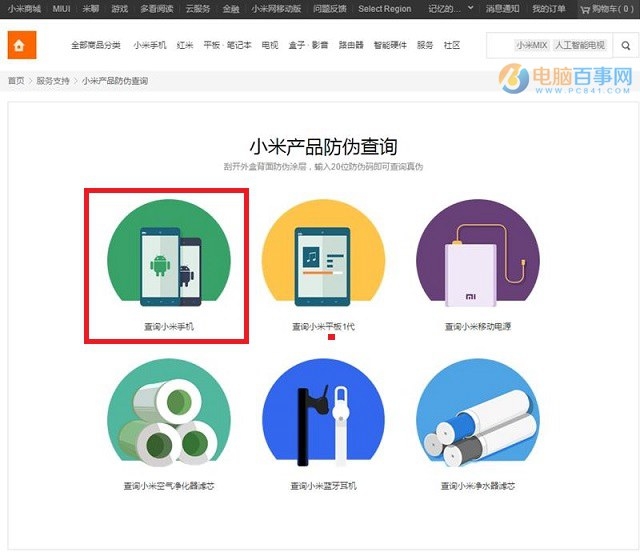Open 平板·笔记本 nav item
Screen dimensions: 640x552
(x=227, y=45)
